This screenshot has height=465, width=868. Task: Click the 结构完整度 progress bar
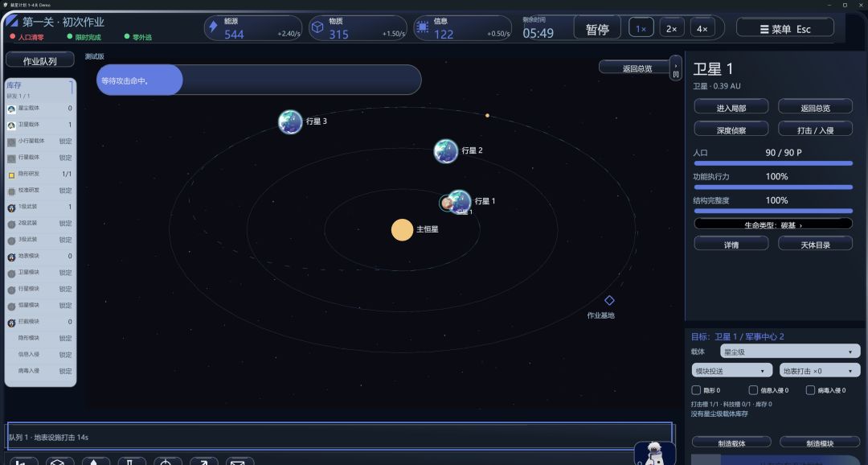773,211
